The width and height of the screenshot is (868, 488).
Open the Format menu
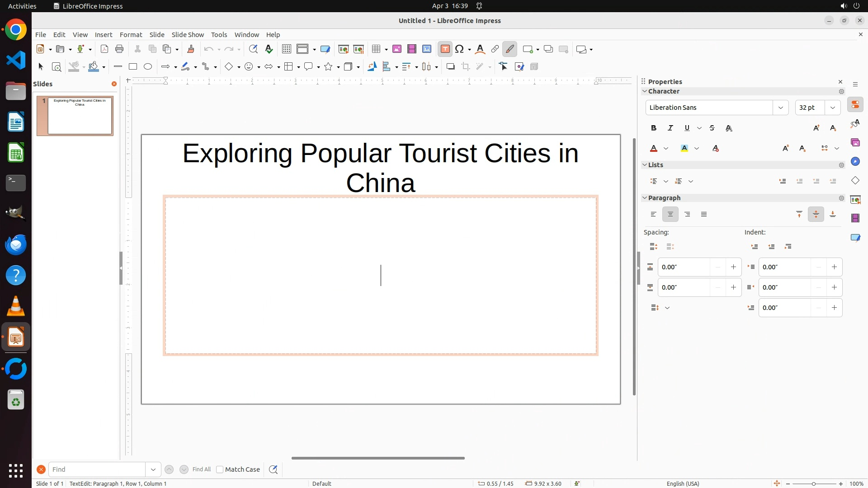click(x=131, y=35)
